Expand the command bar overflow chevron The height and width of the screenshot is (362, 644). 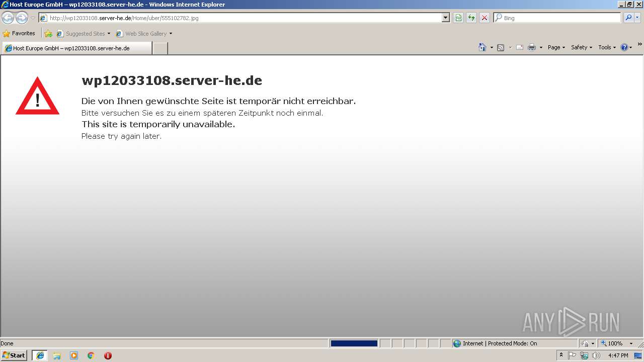coord(639,45)
